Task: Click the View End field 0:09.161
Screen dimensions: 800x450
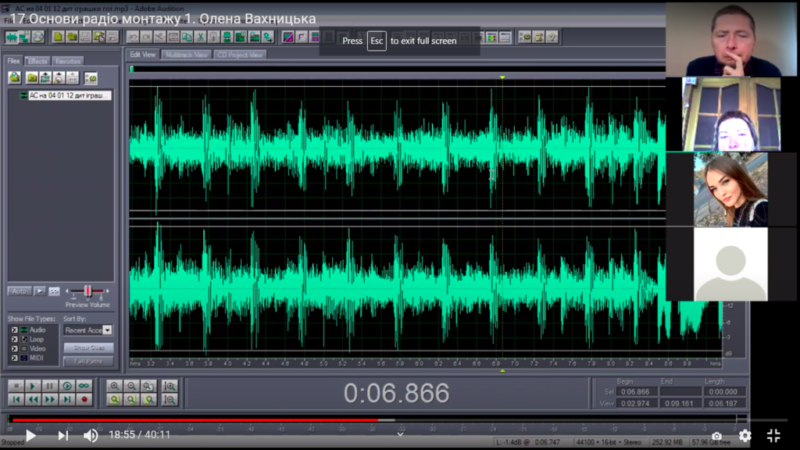Action: point(680,403)
